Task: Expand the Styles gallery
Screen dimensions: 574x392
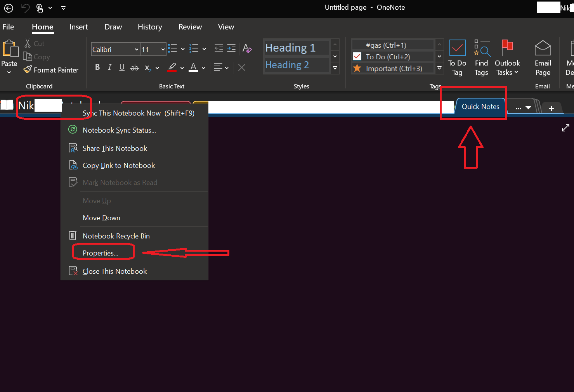Action: click(335, 68)
